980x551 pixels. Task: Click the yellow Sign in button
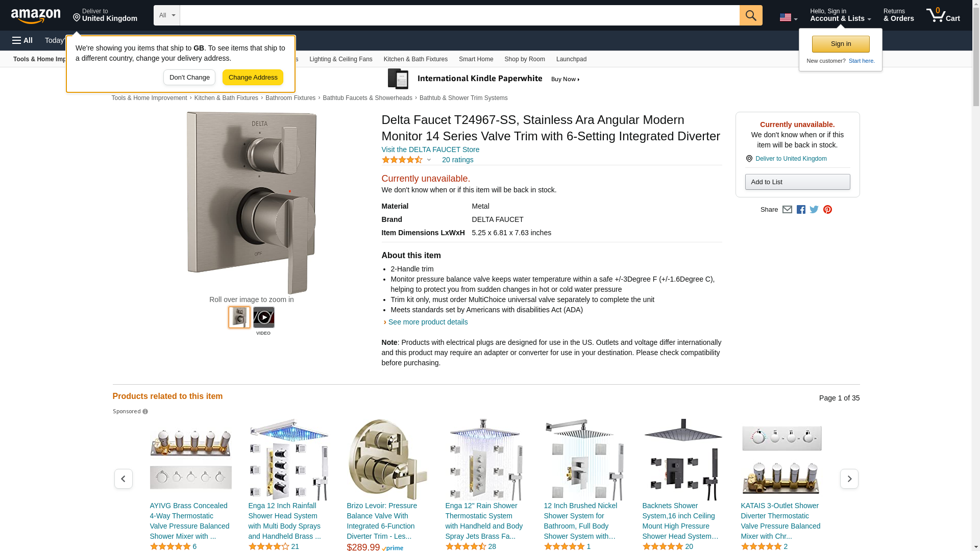841,44
